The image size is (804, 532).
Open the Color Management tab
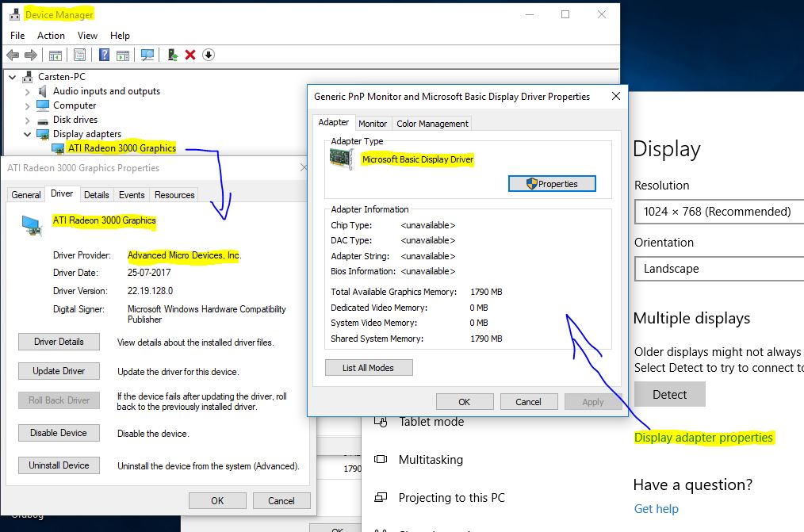pos(432,124)
